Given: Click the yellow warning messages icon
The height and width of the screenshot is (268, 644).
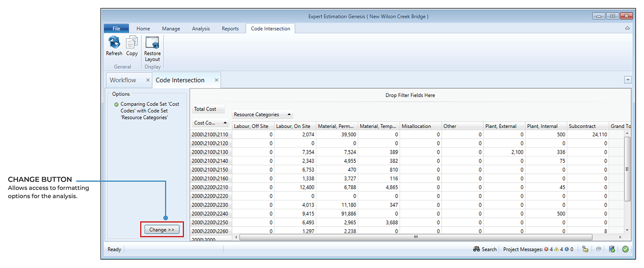Looking at the screenshot, I should [557, 249].
